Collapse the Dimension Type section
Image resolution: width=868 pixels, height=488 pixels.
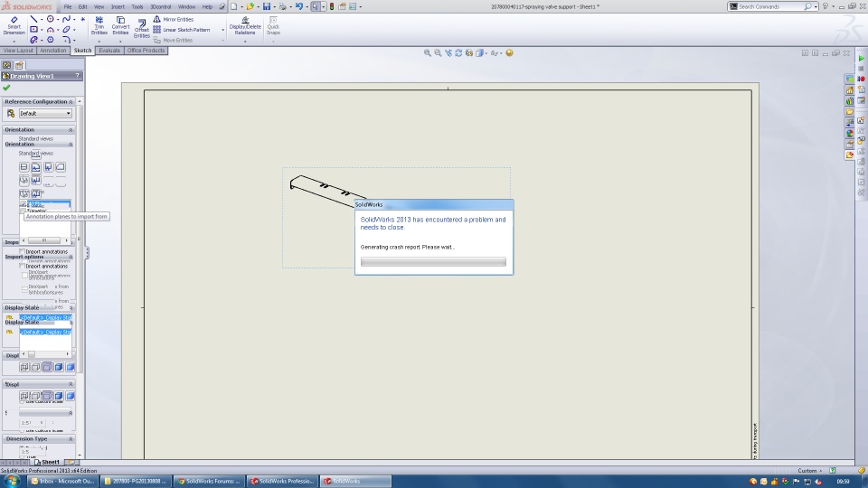pos(71,439)
